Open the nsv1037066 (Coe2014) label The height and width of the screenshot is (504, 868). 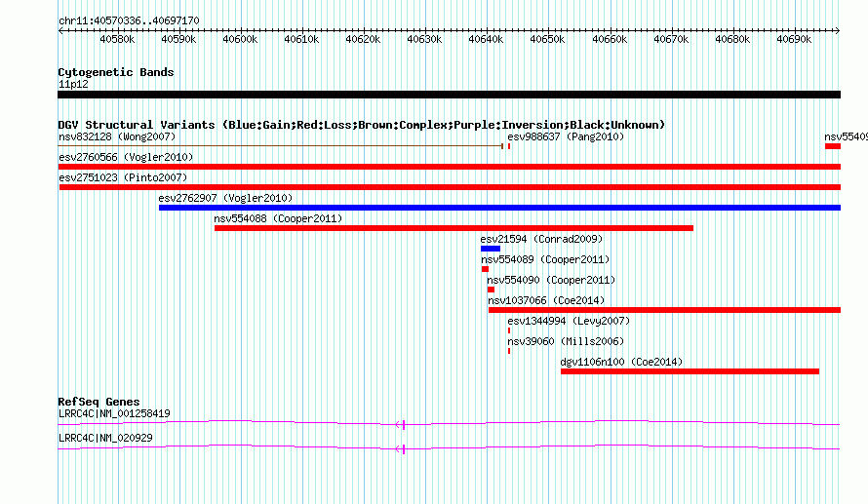coord(546,300)
